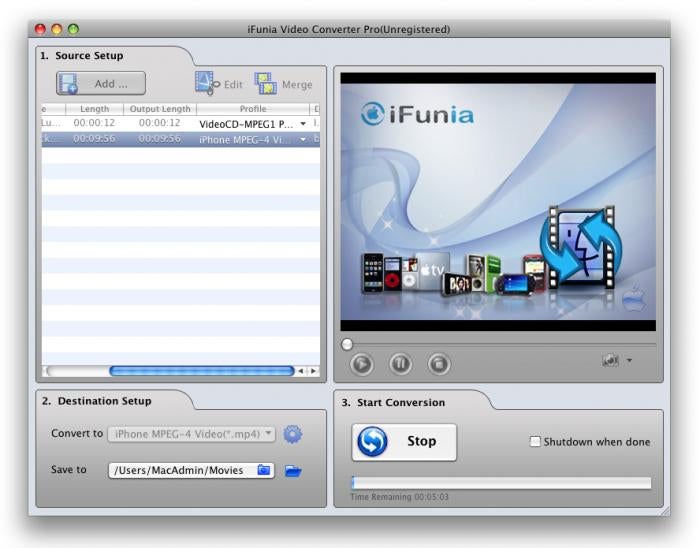Image resolution: width=700 pixels, height=548 pixels.
Task: Click the conversion progress bar
Action: 501,482
